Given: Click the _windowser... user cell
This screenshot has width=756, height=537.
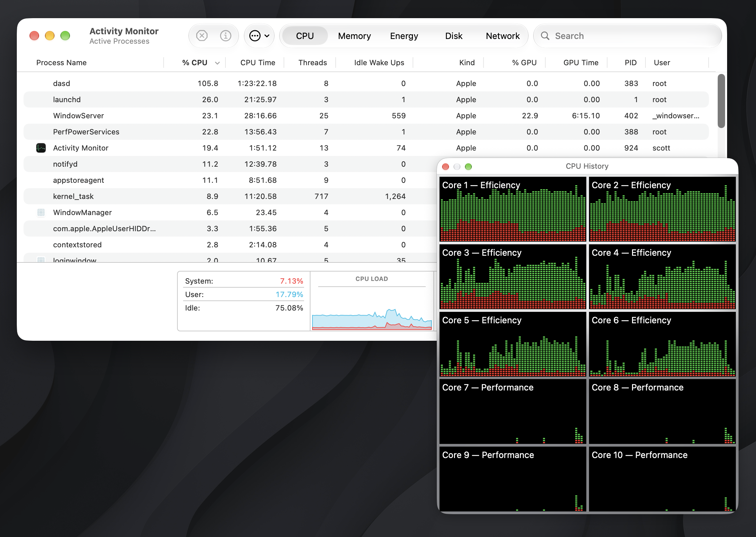Looking at the screenshot, I should click(x=676, y=116).
